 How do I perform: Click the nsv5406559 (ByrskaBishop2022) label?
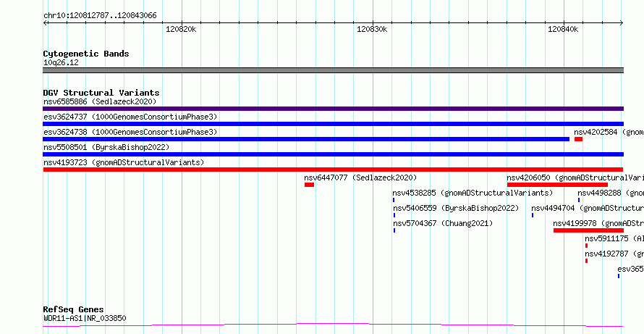point(456,208)
